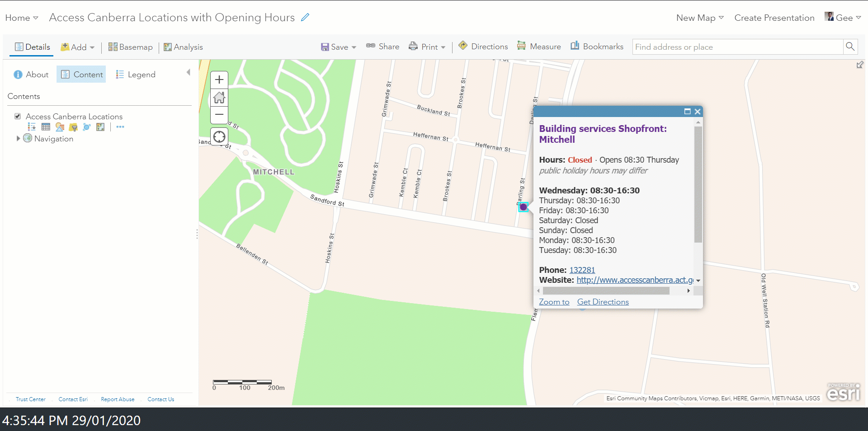Maximize the Building services popup
The image size is (868, 431).
point(687,112)
